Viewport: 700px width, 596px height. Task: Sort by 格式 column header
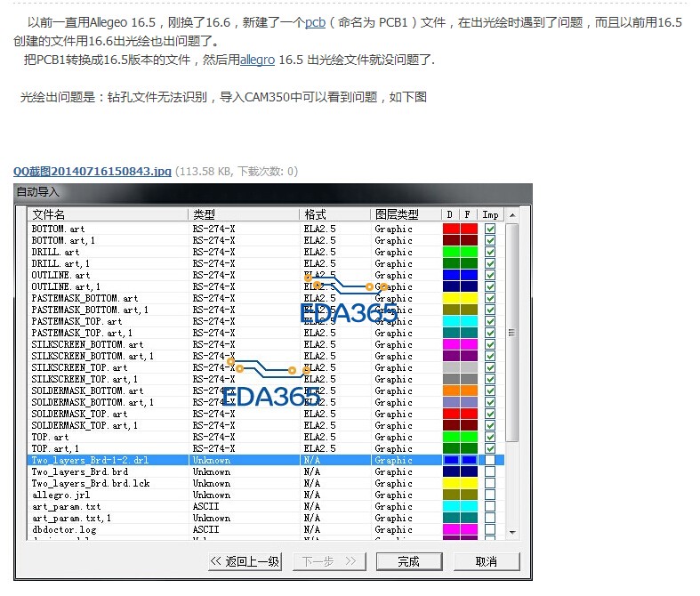(334, 214)
